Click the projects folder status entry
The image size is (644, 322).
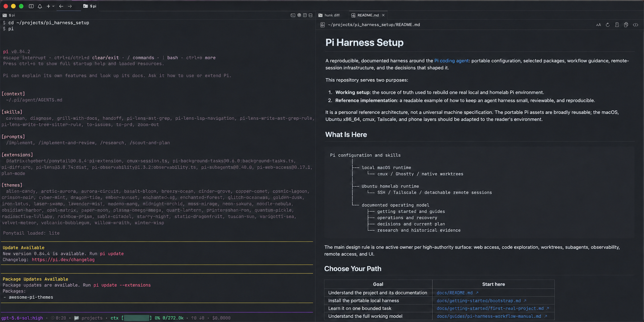point(89,318)
